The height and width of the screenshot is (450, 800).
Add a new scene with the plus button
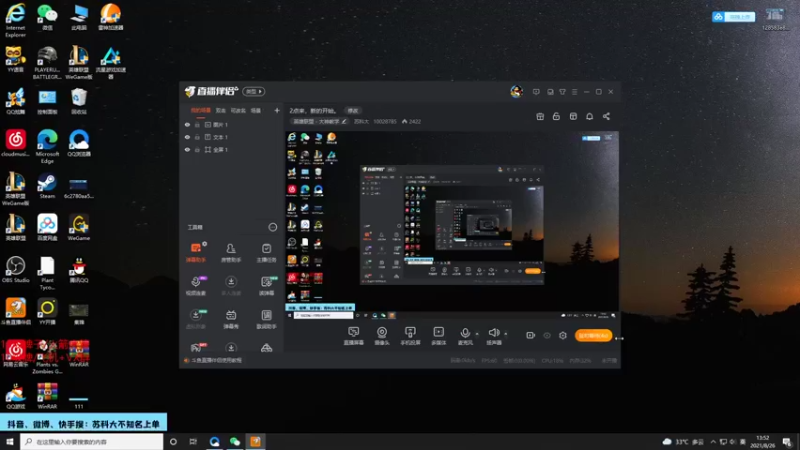[x=277, y=110]
